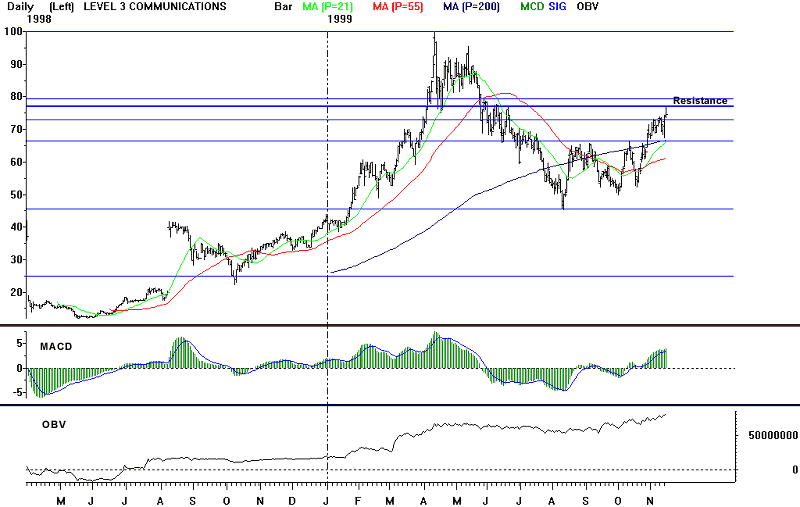Click the LEVEL 3 COMMUNICATIONS chart title

point(155,7)
